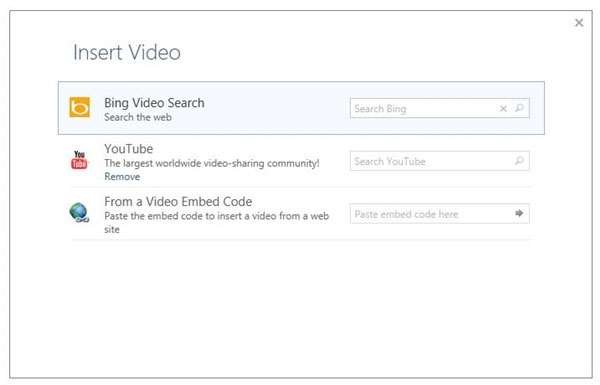This screenshot has height=385, width=600.
Task: Click the embed code insert arrow
Action: click(519, 213)
